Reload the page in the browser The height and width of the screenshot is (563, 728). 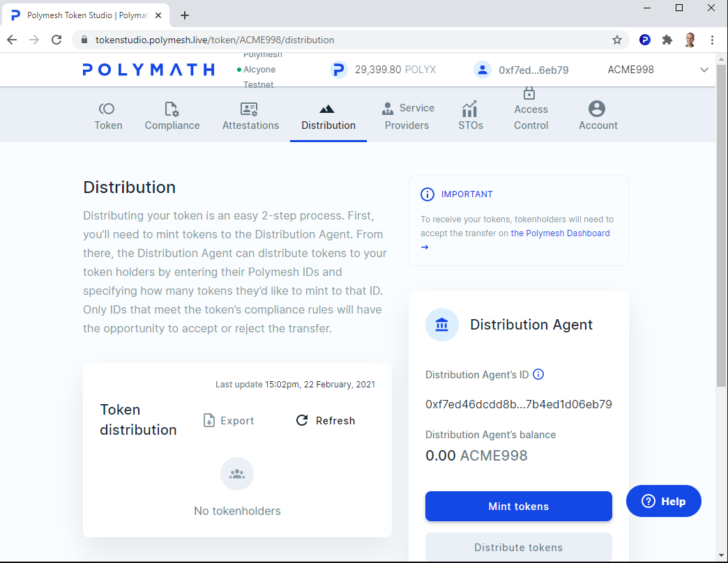(56, 40)
